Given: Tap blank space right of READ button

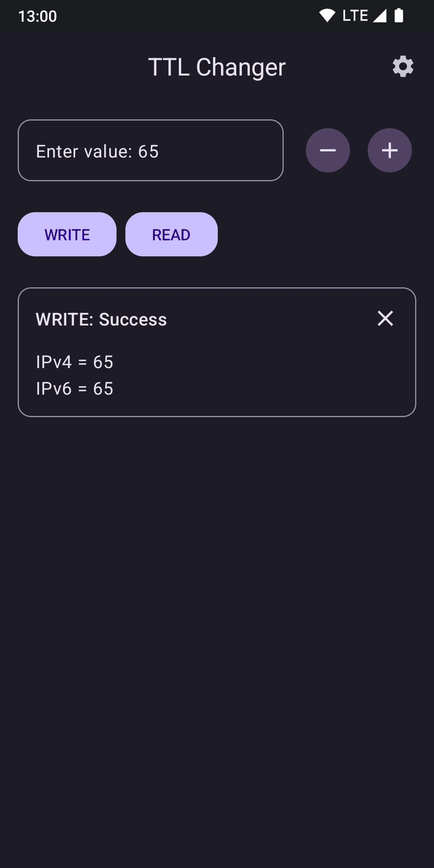Looking at the screenshot, I should [x=317, y=234].
